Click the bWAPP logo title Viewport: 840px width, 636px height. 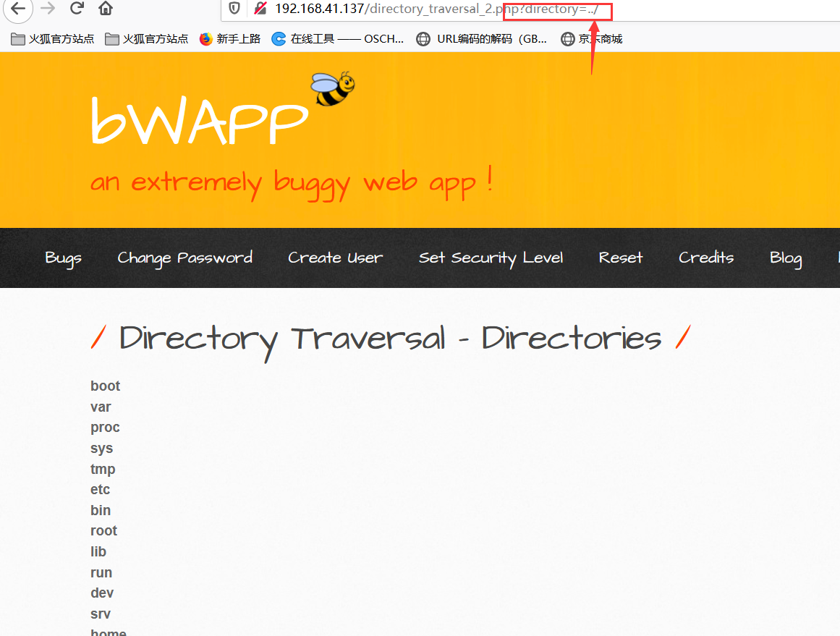[x=199, y=120]
